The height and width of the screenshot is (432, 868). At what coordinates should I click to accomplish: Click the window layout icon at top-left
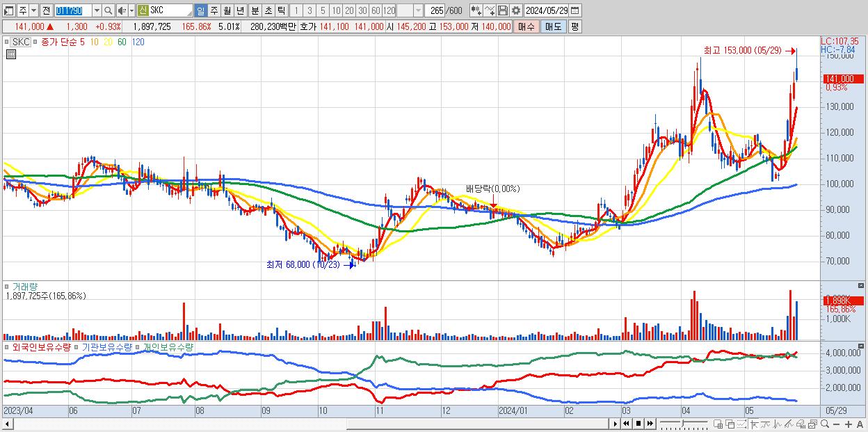(x=9, y=10)
